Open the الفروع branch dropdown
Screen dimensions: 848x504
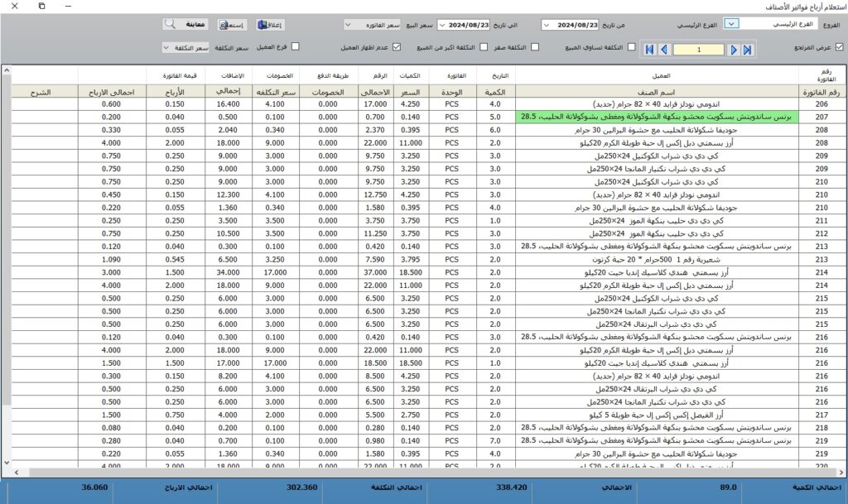point(731,24)
